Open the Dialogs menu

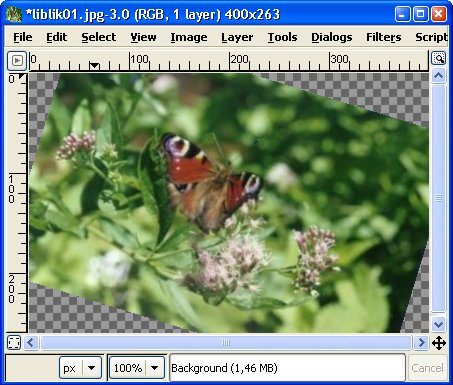[332, 37]
